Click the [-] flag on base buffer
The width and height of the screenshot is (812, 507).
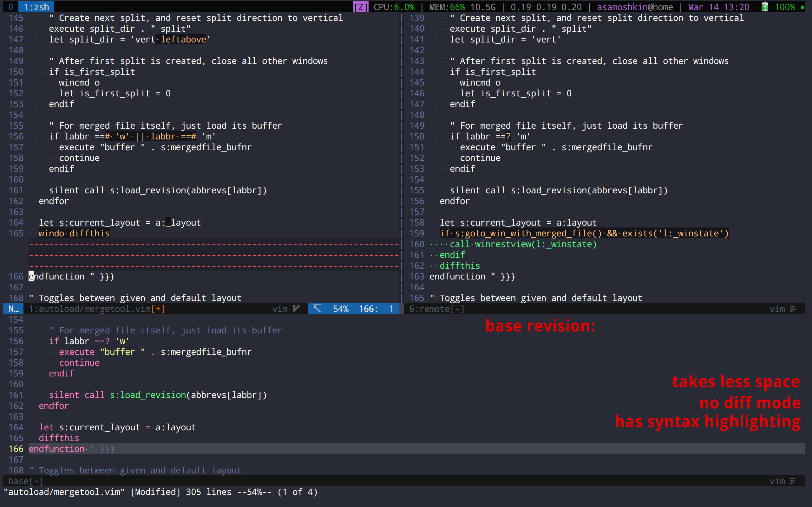tap(36, 481)
